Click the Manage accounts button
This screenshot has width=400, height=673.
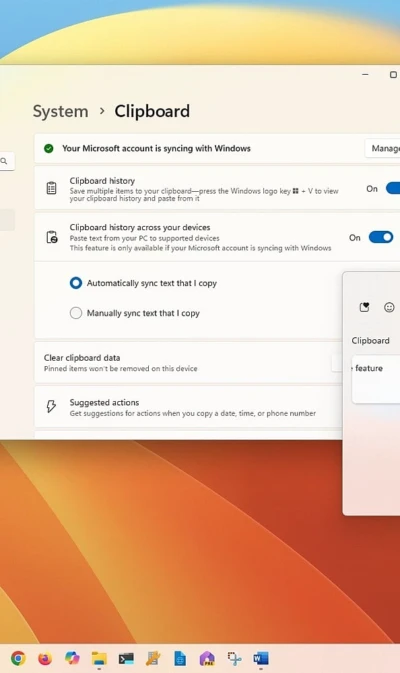tap(383, 149)
